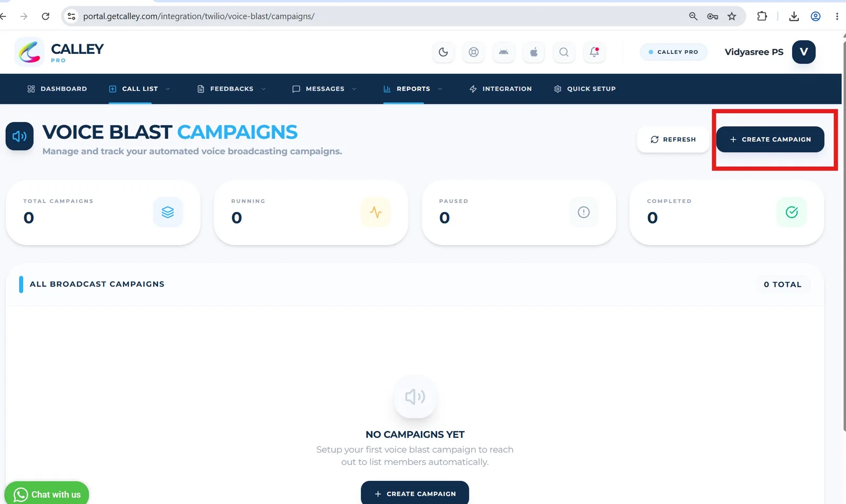Open the browser profile icon
The height and width of the screenshot is (504, 846).
point(816,16)
